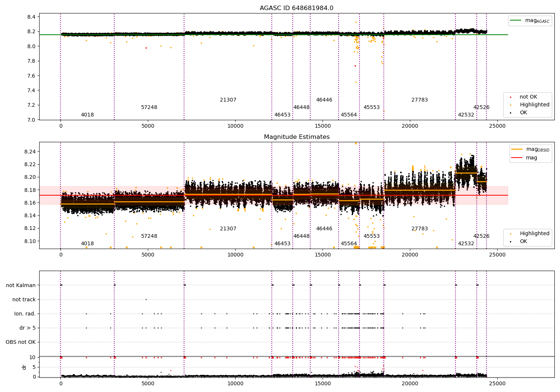560x392 pixels.
Task: Click OBSID label 21307 in Magnitude Estimates plot
Action: pyautogui.click(x=228, y=229)
